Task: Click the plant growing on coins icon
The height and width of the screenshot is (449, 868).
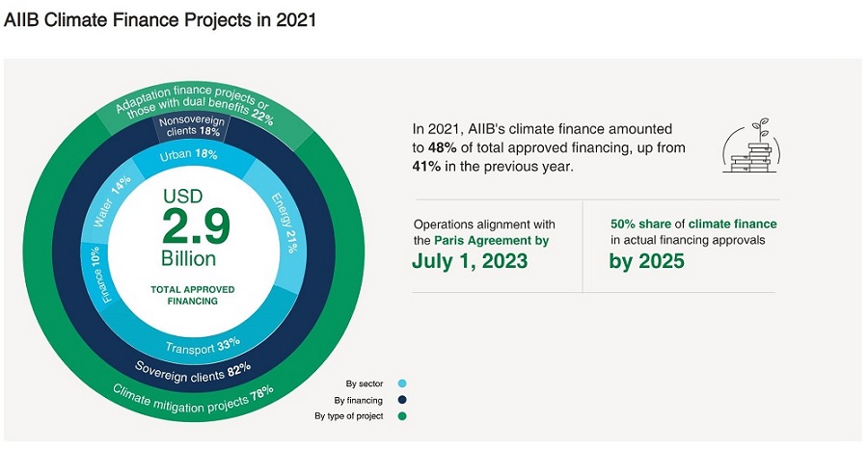Action: 751,146
